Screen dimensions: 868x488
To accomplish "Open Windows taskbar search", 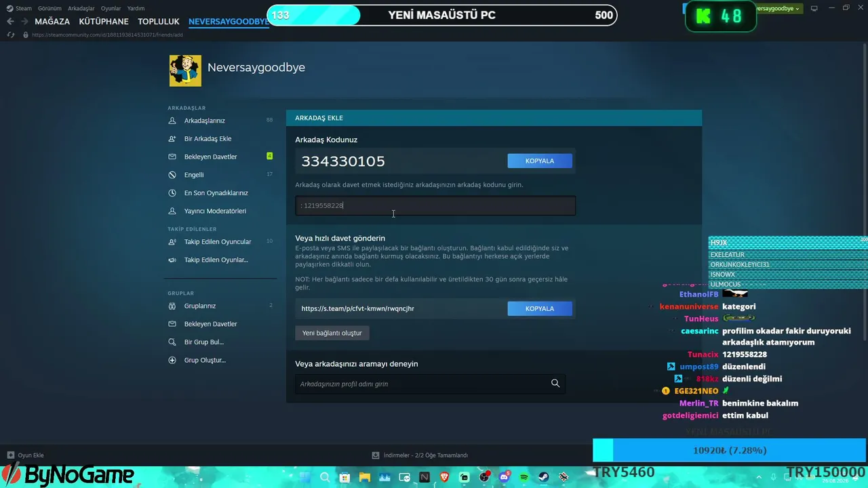I will pyautogui.click(x=325, y=477).
